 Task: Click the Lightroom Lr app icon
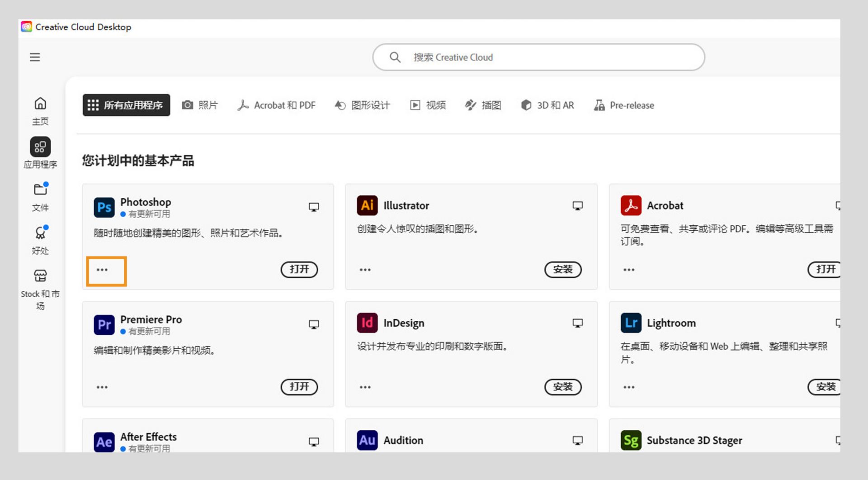[631, 323]
